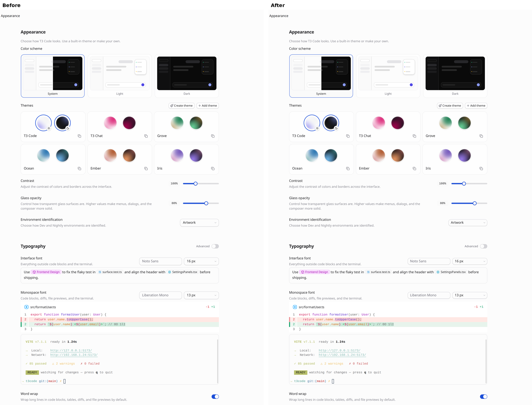Image resolution: width=532 pixels, height=405 pixels.
Task: Disable Word wrap in After panel
Action: click(x=484, y=397)
